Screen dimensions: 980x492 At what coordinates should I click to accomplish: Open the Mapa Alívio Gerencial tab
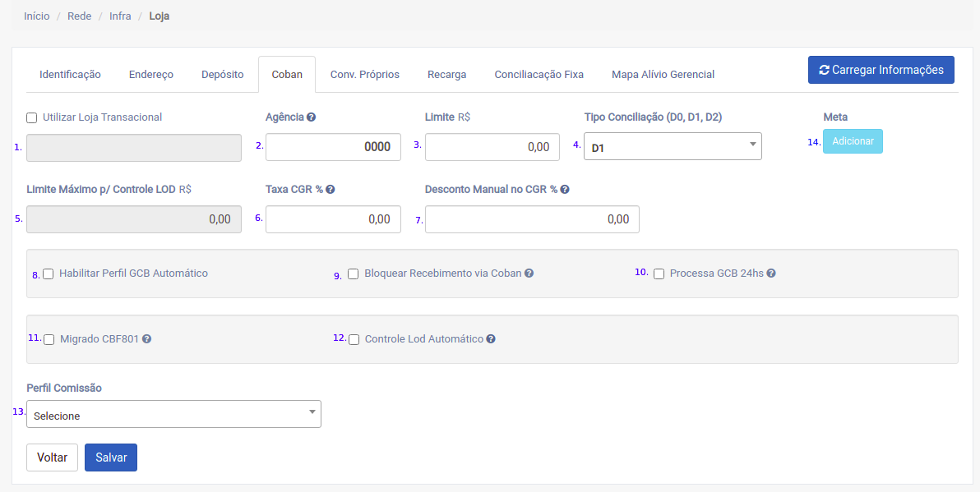(663, 75)
